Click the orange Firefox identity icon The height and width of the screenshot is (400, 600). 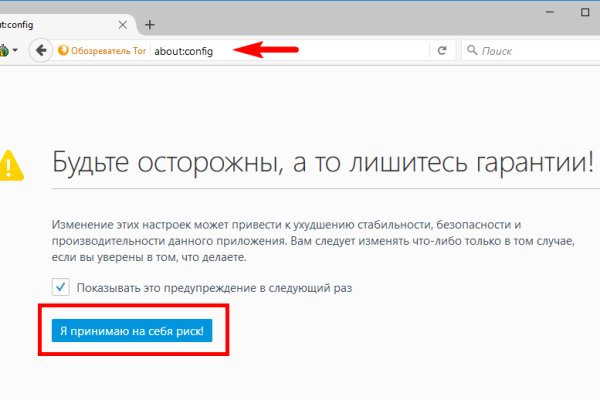pyautogui.click(x=65, y=49)
